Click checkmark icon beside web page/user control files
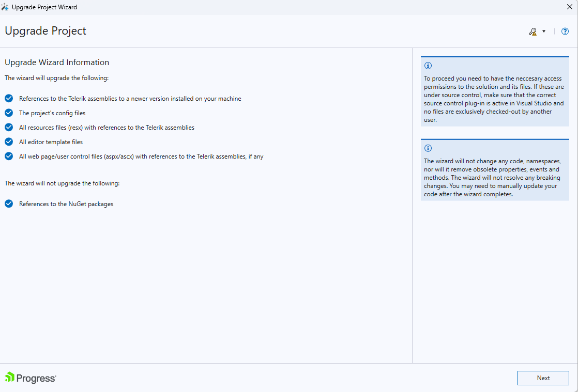The height and width of the screenshot is (392, 578). coord(9,156)
